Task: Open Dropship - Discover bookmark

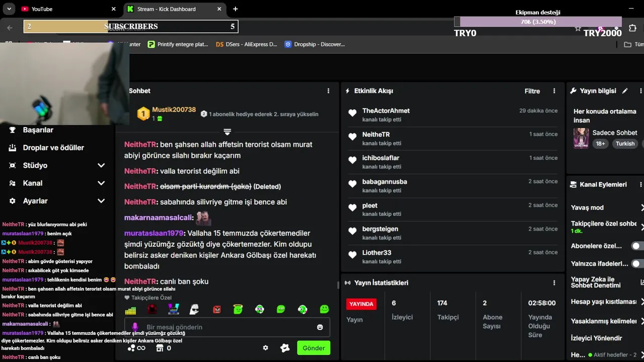Action: [x=315, y=44]
